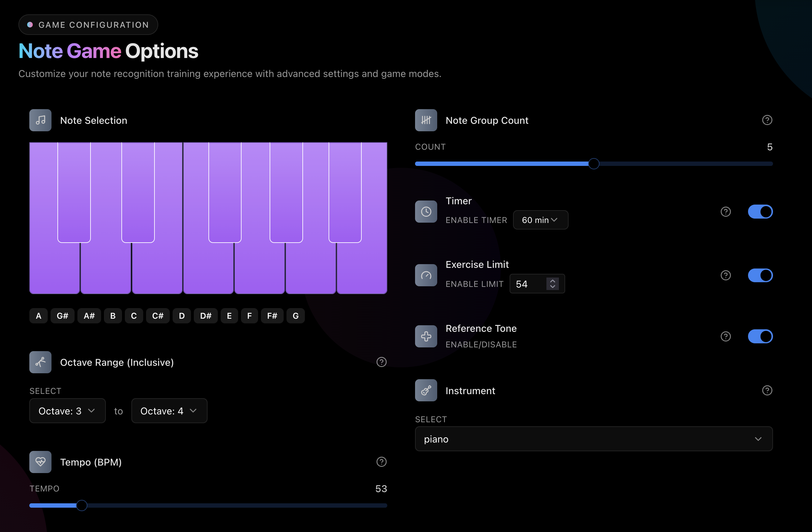Expand the Octave: 3 dropdown
Screen dimensions: 812x532
(67, 411)
